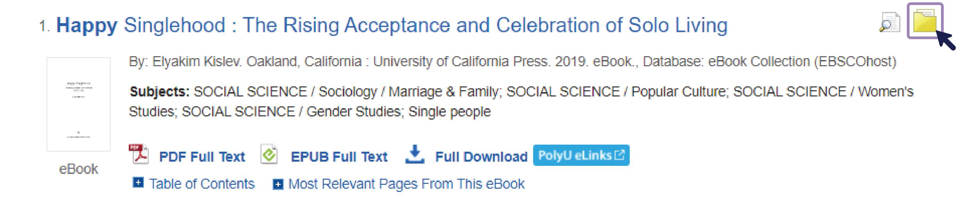Click the book cover thumbnail
The height and width of the screenshot is (197, 980).
(78, 104)
